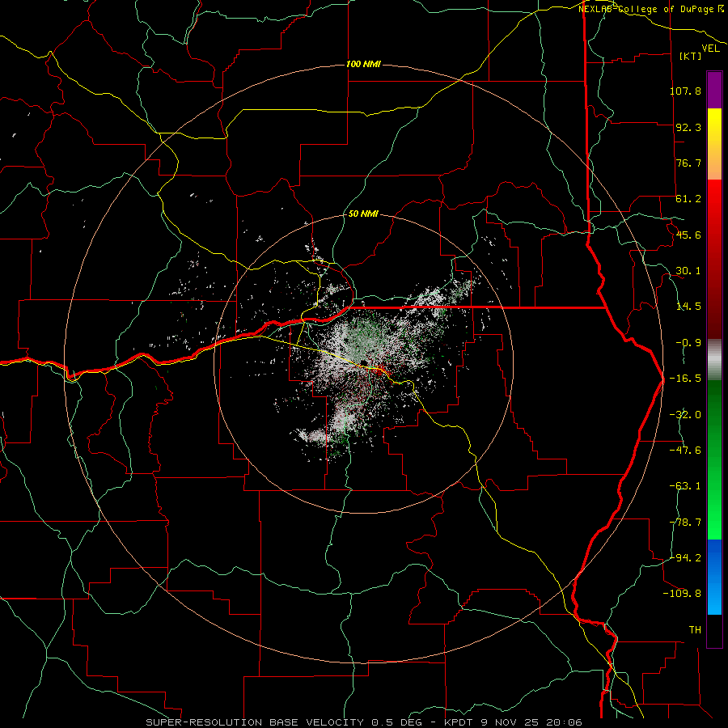Click the 30.1 legend value
Viewport: 728px width, 728px height.
coord(688,271)
